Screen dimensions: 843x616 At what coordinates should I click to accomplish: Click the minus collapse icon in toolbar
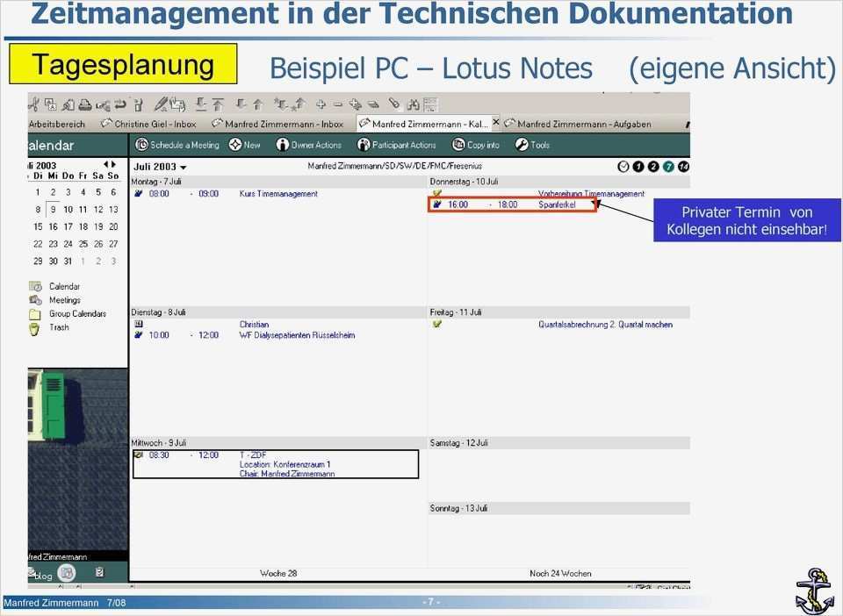tap(337, 104)
